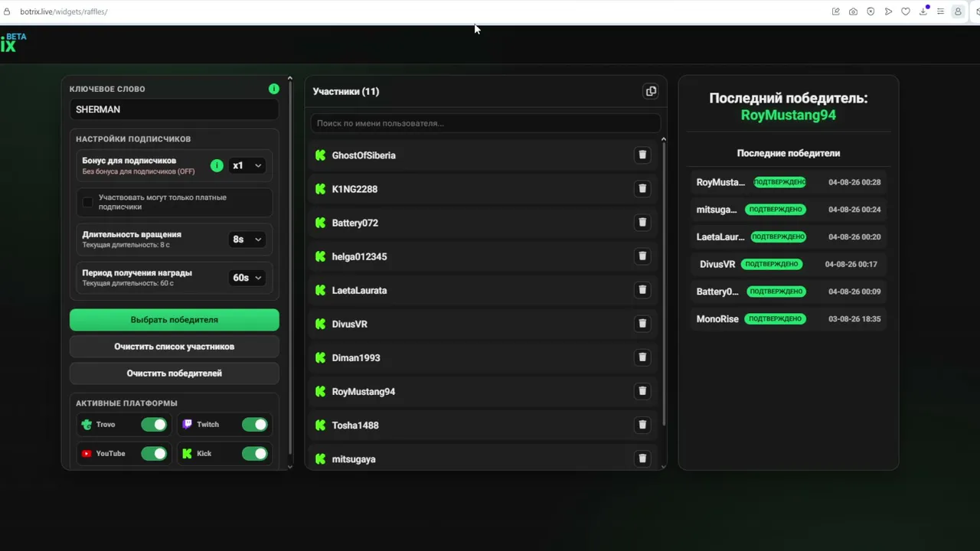Click Участники (11) heading
The width and height of the screenshot is (980, 551).
346,91
